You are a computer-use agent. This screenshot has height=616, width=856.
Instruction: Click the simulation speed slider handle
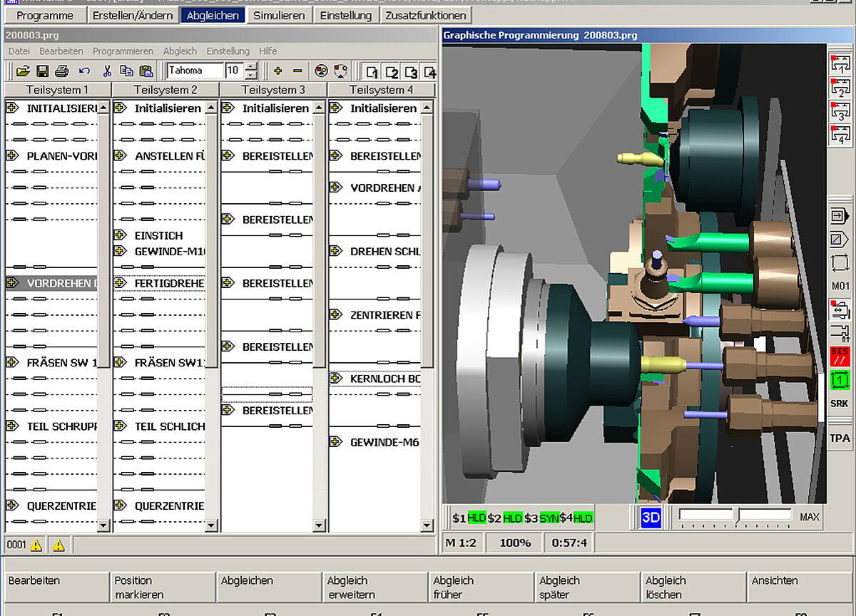tap(736, 515)
